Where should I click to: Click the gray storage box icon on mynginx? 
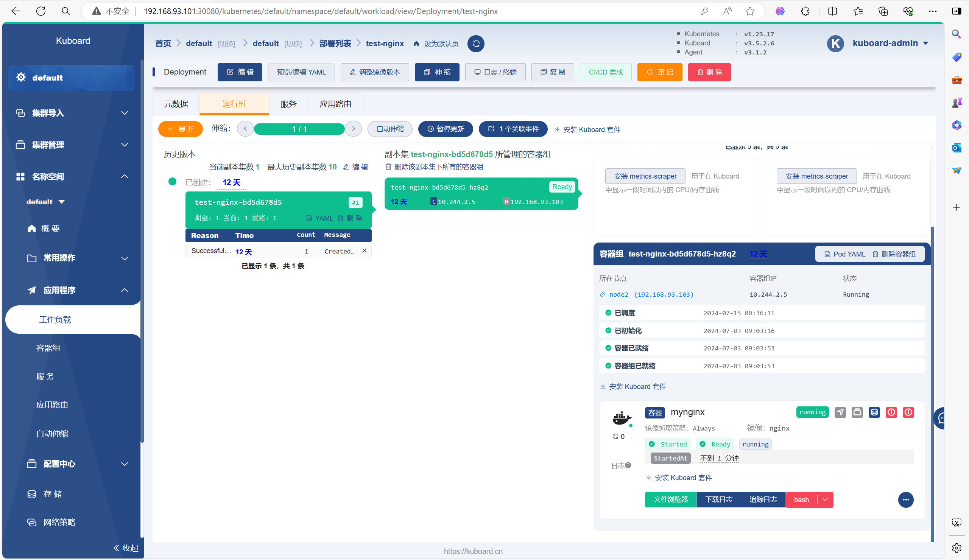pos(857,412)
